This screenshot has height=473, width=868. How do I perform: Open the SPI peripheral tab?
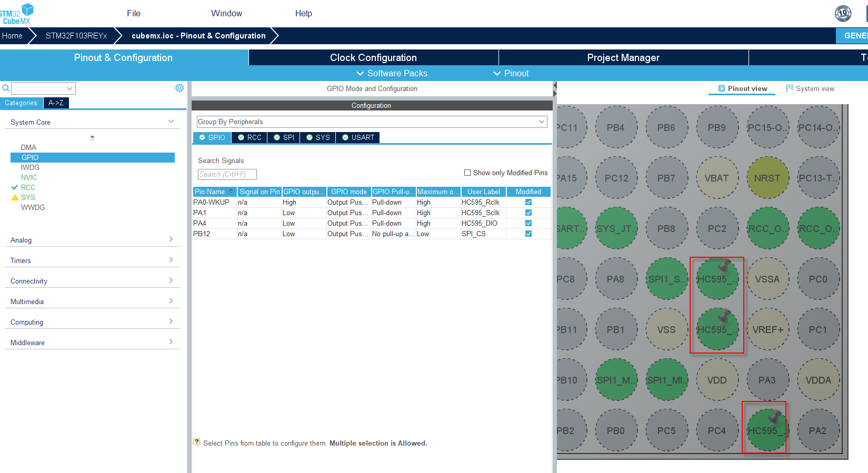pyautogui.click(x=284, y=137)
